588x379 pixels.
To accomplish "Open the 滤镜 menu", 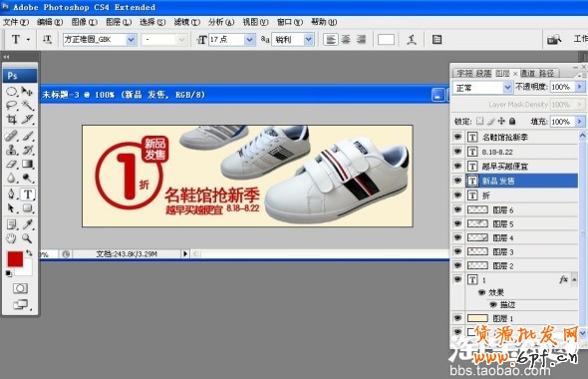I will coord(186,22).
